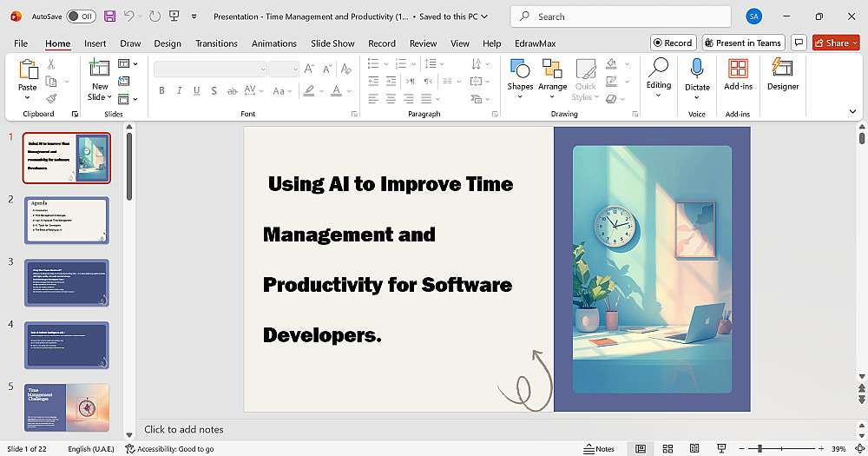
Task: Click Fit slide to window icon
Action: 859,449
